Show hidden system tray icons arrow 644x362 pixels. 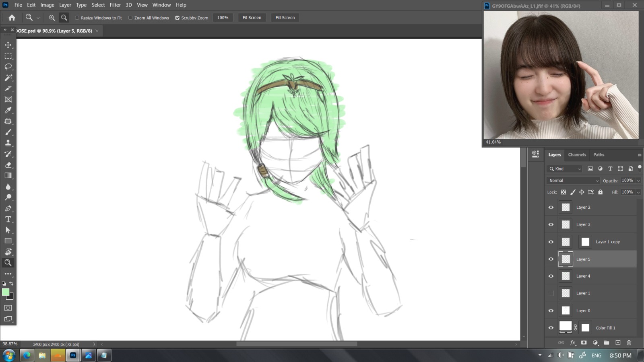[540, 355]
